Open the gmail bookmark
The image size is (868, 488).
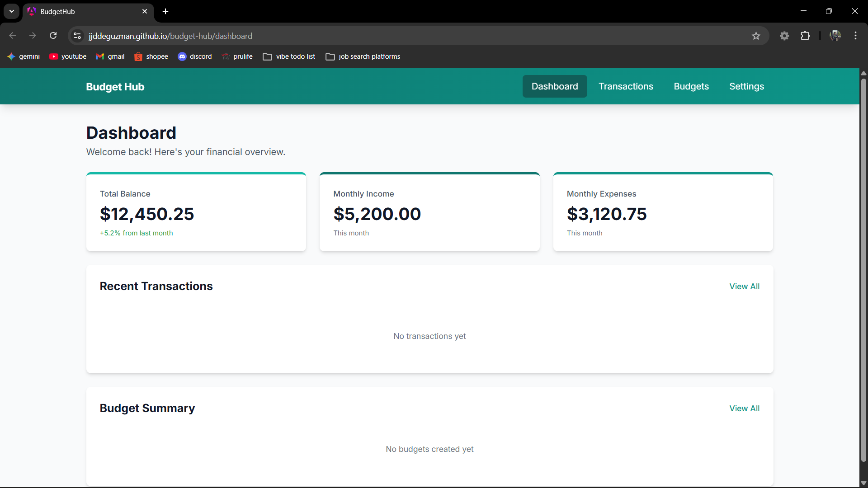pyautogui.click(x=110, y=56)
